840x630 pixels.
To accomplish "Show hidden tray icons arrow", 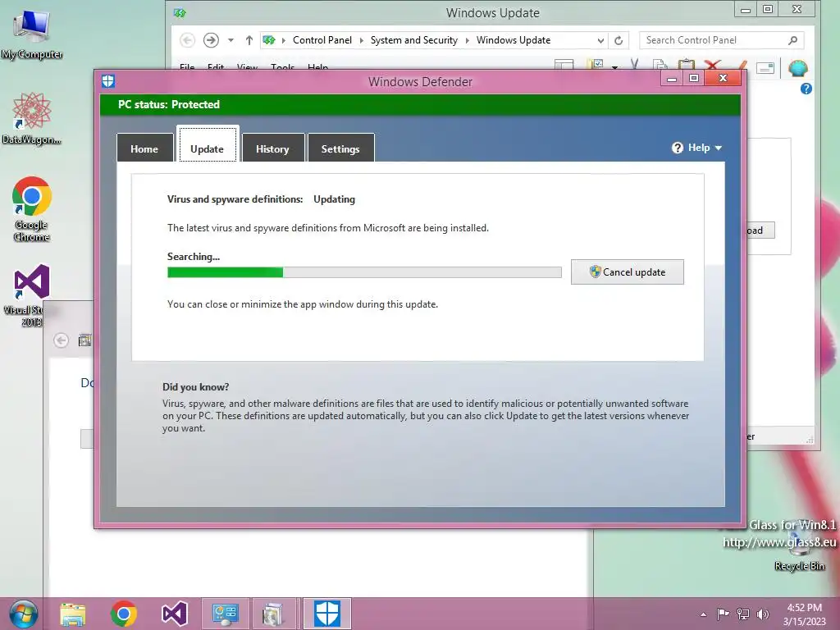I will [x=703, y=614].
